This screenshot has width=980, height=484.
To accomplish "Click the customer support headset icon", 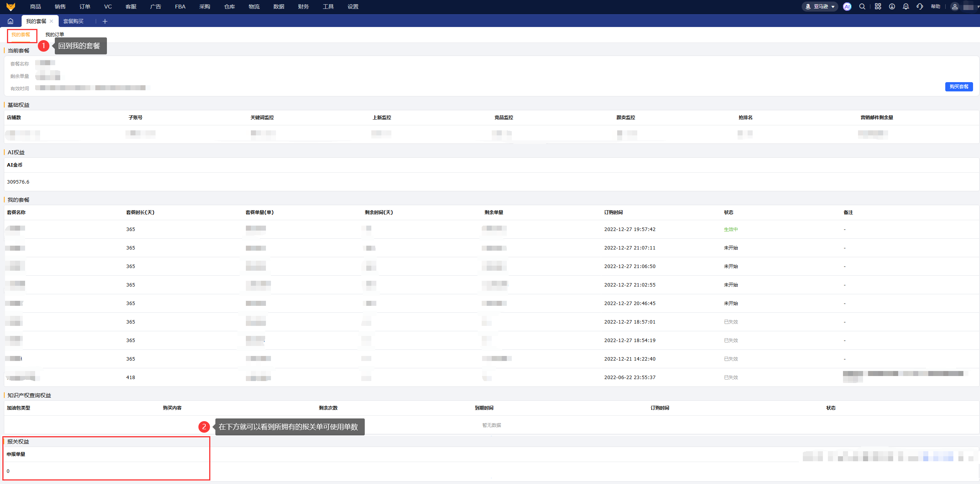I will pos(920,7).
